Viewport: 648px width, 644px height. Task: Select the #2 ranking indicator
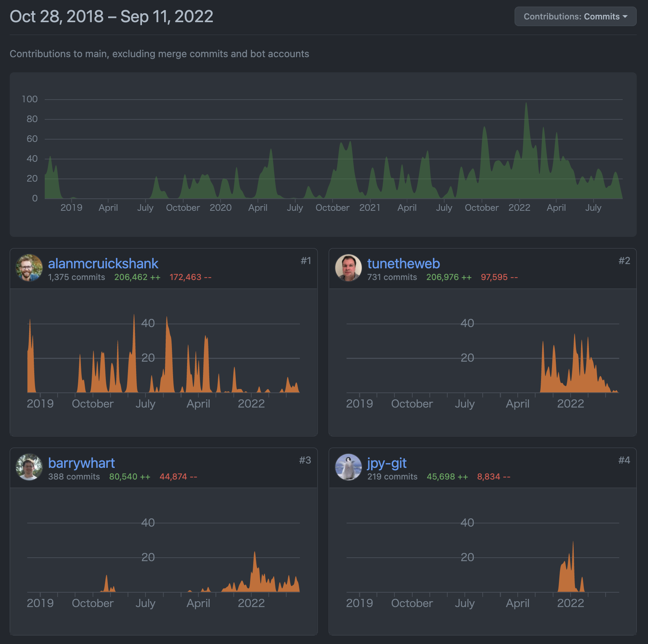click(625, 261)
